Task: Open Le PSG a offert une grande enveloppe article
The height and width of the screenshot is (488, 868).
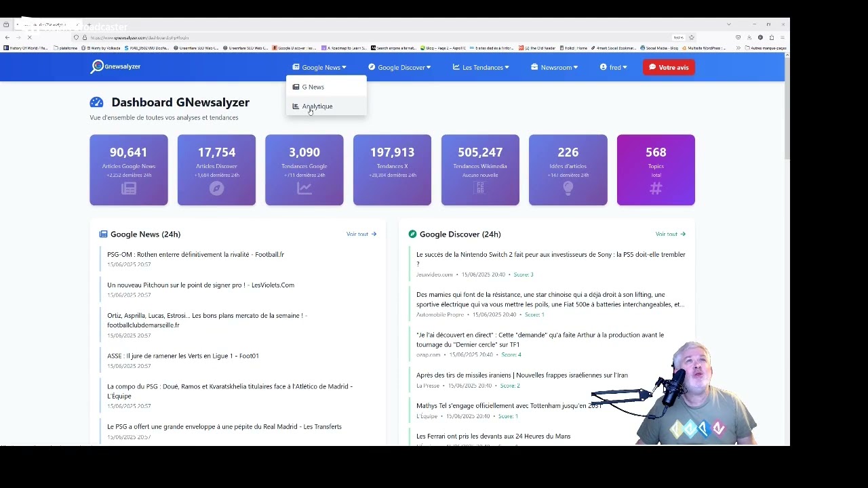Action: (224, 426)
